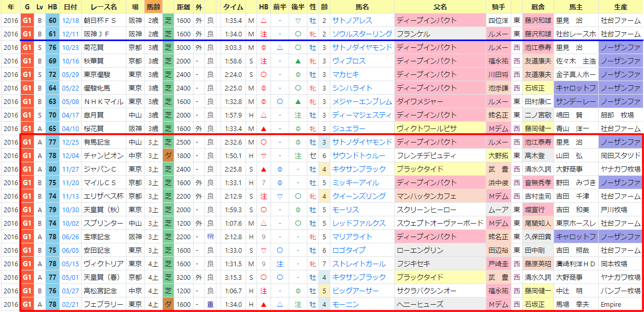Viewport: 644px width, 312px height.
Task: Click the G1 badge in ジャパンC row
Action: coord(27,169)
